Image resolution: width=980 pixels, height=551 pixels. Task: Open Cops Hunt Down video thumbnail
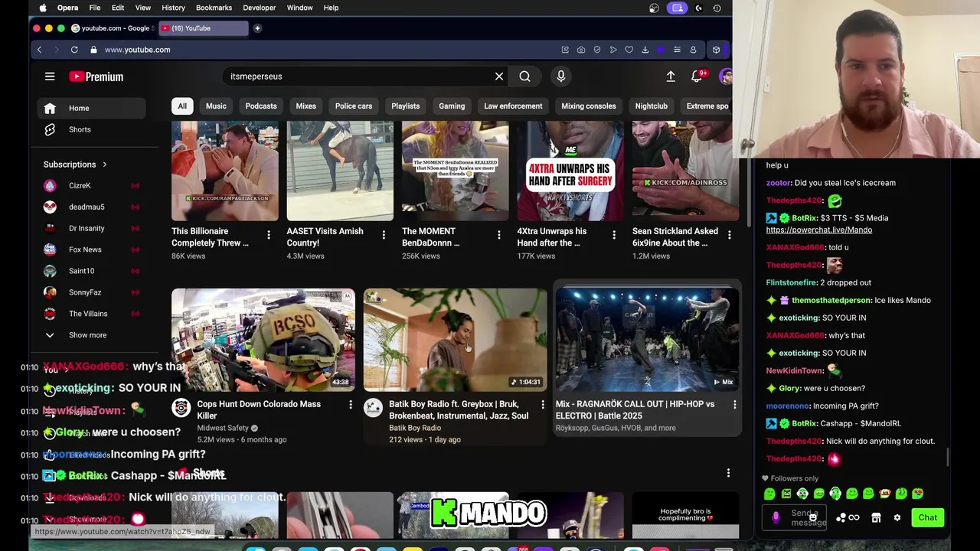(263, 340)
